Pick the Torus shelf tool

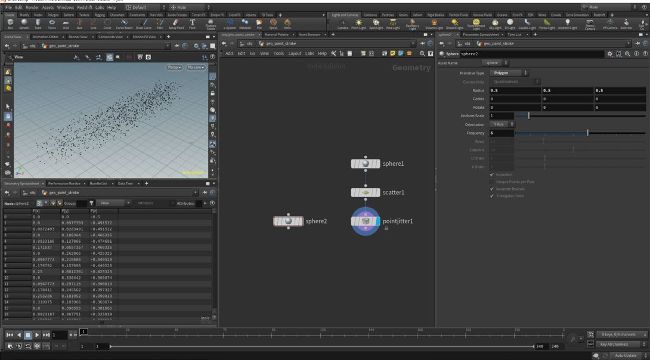coord(52,24)
